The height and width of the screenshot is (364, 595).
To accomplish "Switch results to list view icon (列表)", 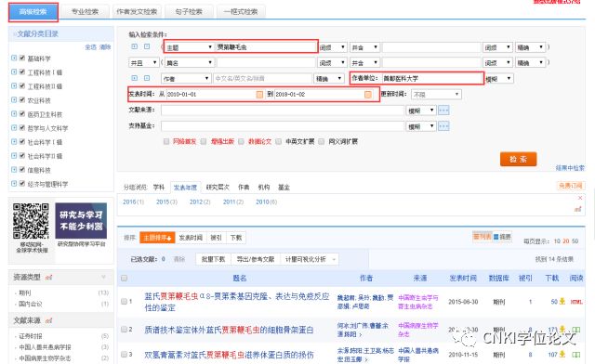I will 482,237.
